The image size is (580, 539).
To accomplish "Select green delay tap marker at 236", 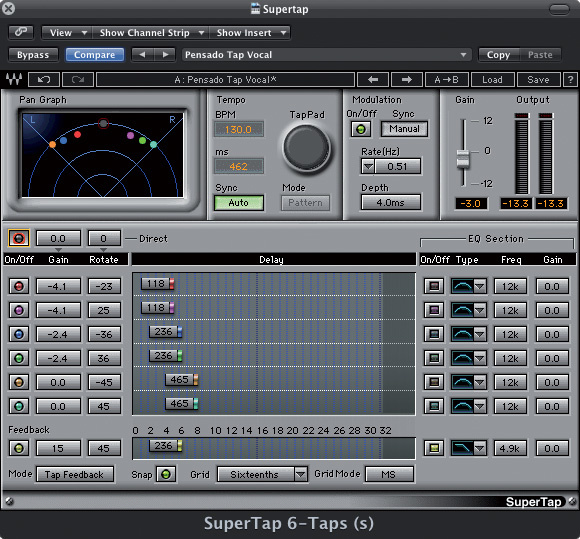I will click(165, 356).
